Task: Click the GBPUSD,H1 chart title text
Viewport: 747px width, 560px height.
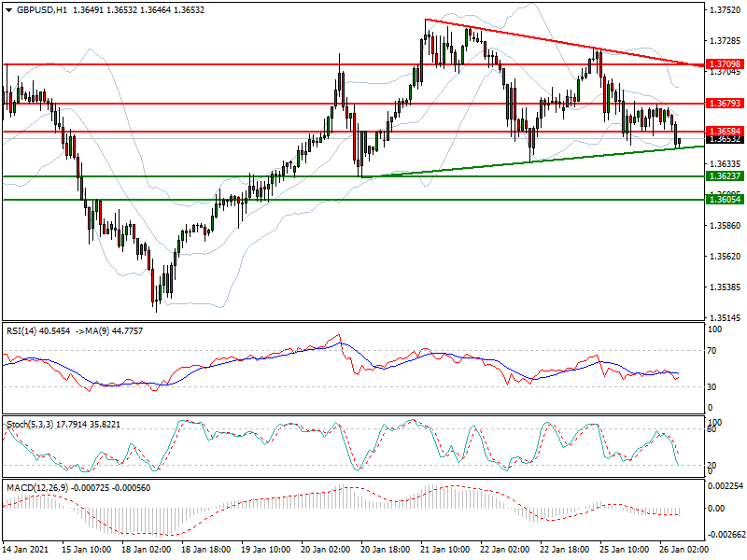Action: point(42,10)
